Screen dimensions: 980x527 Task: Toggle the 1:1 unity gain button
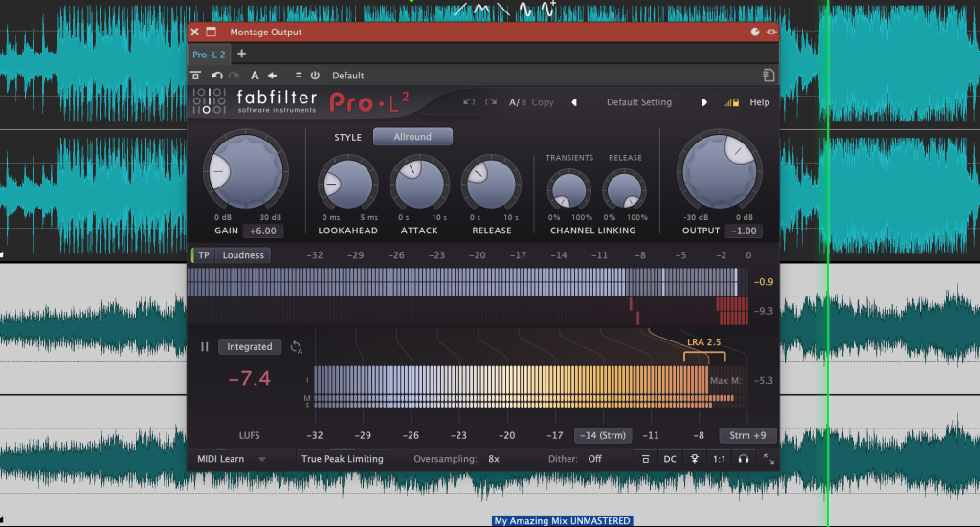tap(718, 459)
